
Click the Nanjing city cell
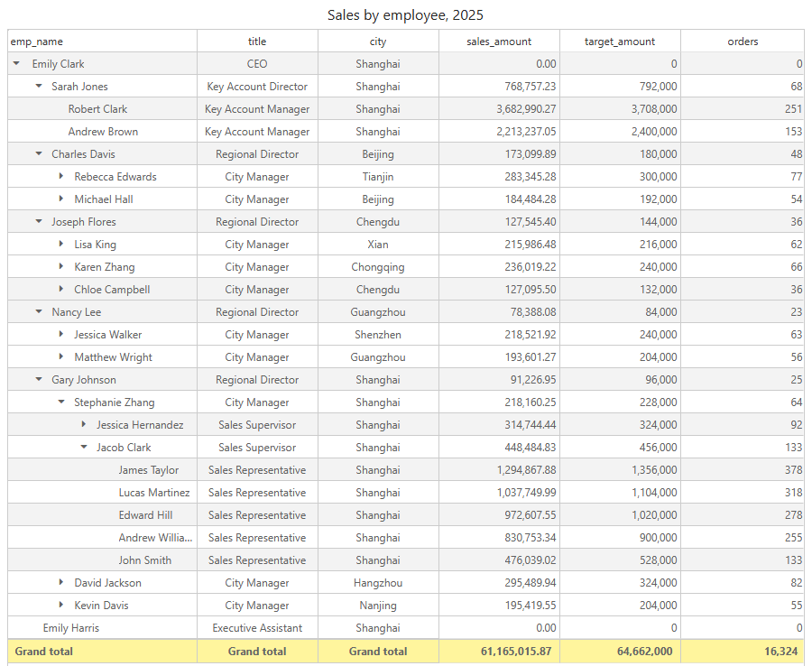click(378, 605)
